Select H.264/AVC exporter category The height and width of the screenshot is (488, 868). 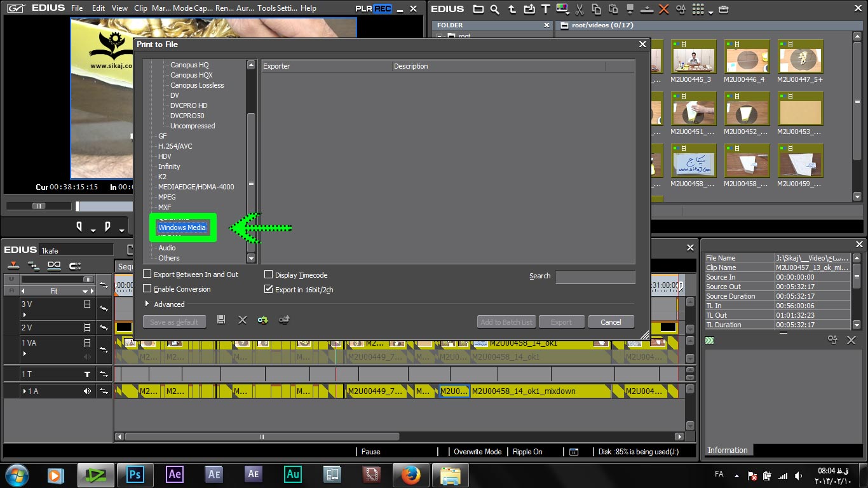175,146
